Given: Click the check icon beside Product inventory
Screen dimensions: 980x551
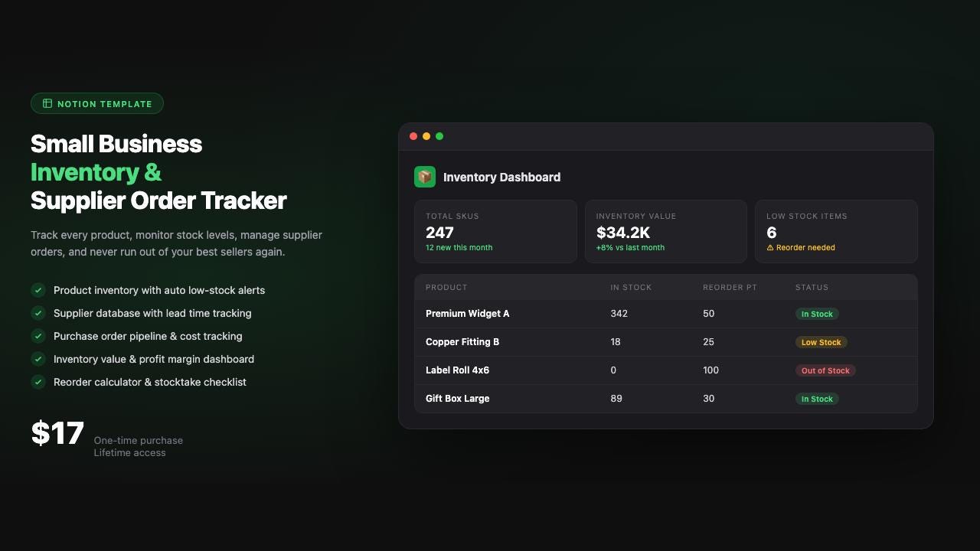Looking at the screenshot, I should 38,290.
